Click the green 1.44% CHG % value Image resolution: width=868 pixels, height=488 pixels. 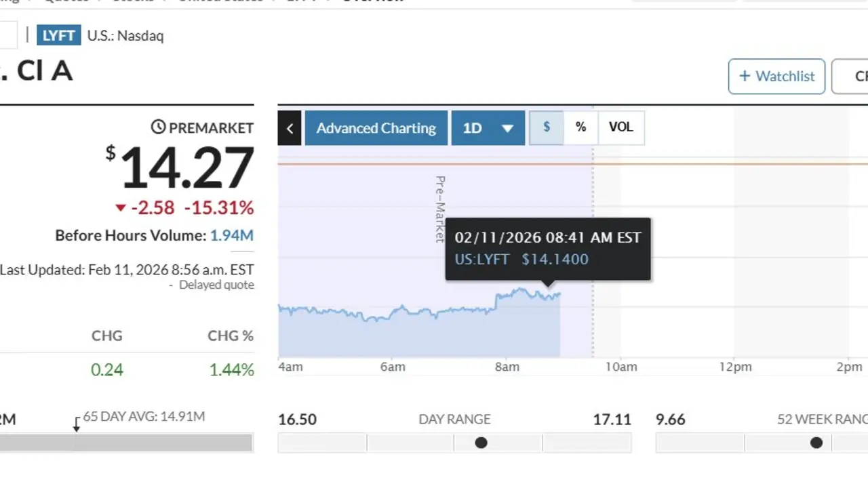[231, 370]
